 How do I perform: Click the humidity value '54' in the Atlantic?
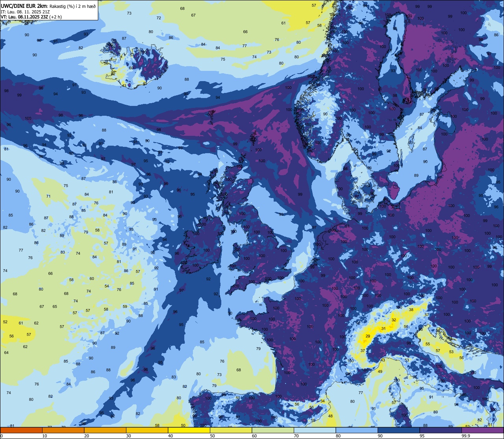tap(107, 286)
